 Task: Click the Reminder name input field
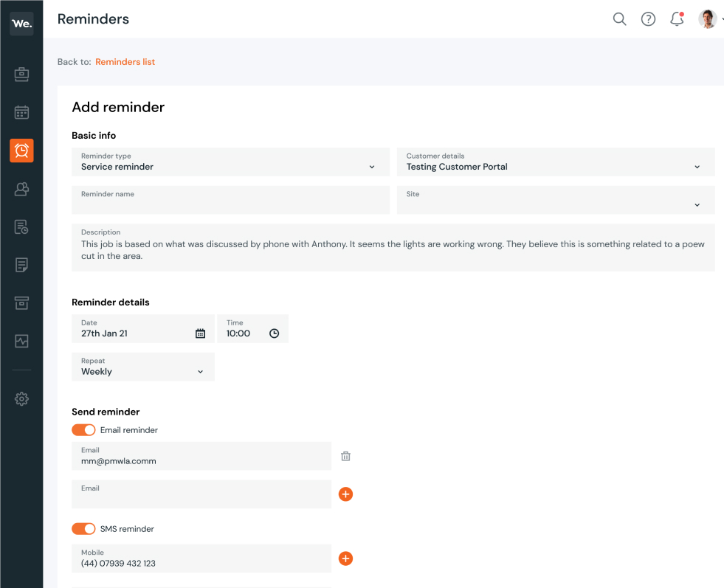pos(230,200)
